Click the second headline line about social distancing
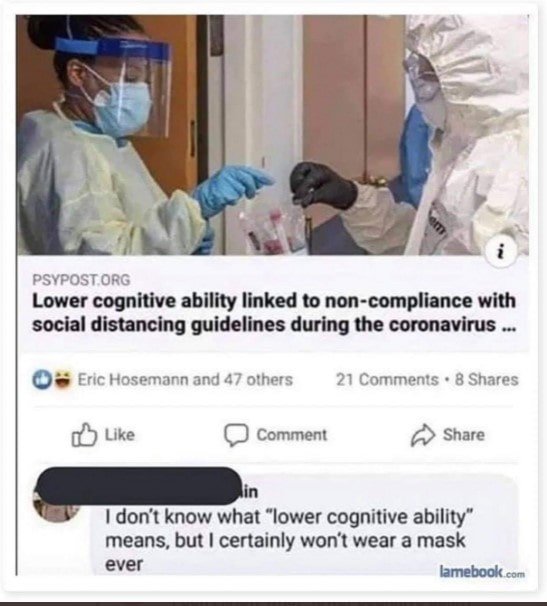 point(274,325)
